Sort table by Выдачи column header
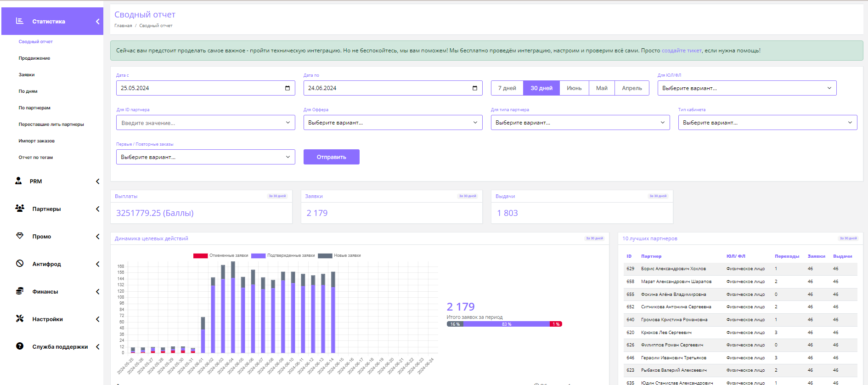This screenshot has width=868, height=385. click(x=842, y=256)
